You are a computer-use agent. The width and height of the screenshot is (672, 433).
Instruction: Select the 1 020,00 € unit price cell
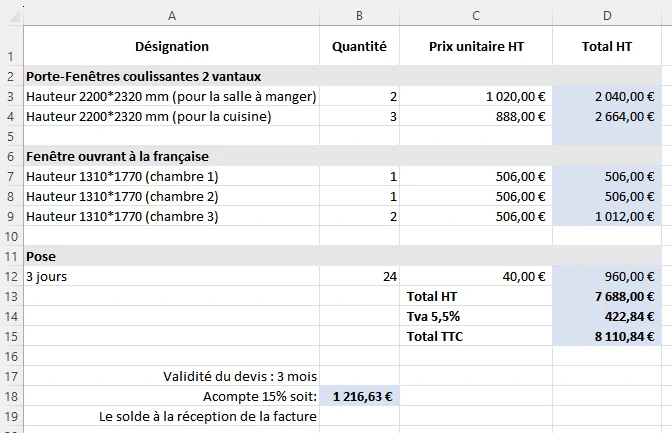476,96
